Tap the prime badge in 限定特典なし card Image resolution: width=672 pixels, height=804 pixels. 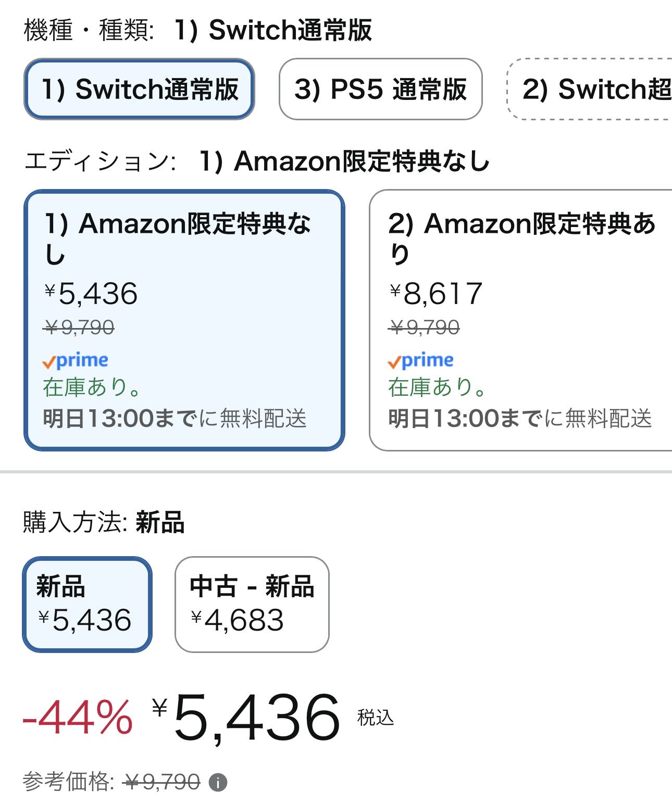[76, 360]
